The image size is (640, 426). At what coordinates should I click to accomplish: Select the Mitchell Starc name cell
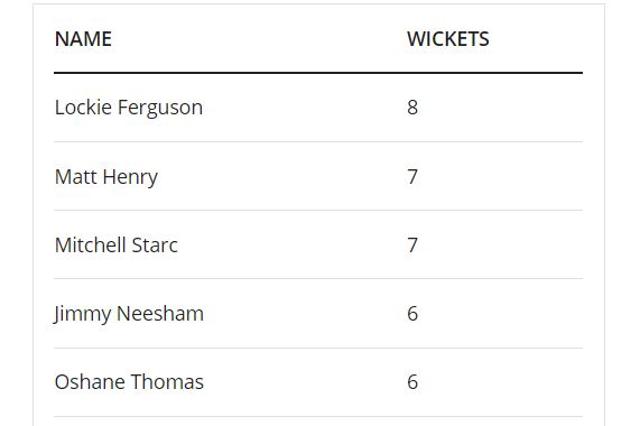pos(116,245)
